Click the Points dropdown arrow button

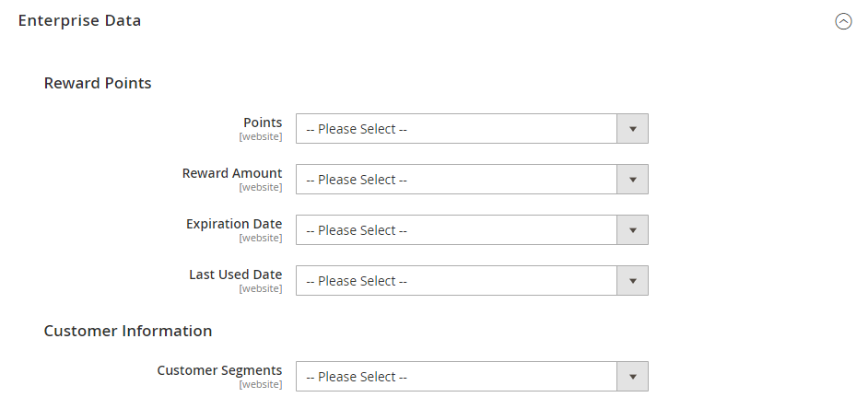(x=633, y=129)
